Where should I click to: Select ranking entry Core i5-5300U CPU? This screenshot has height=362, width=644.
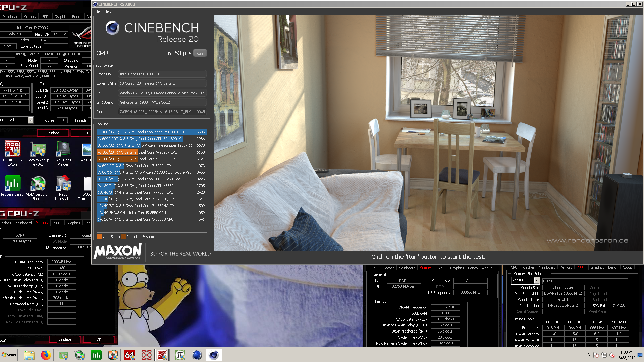point(151,219)
